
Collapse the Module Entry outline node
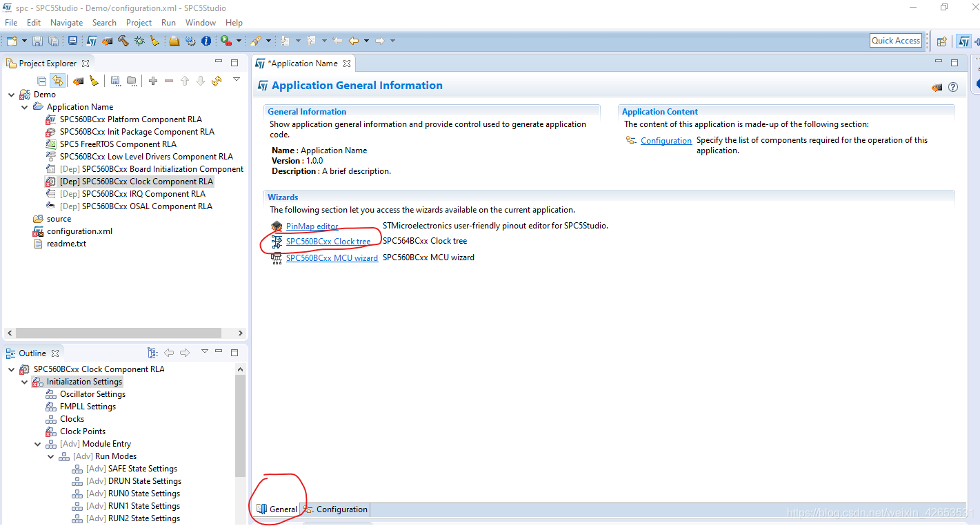(37, 444)
